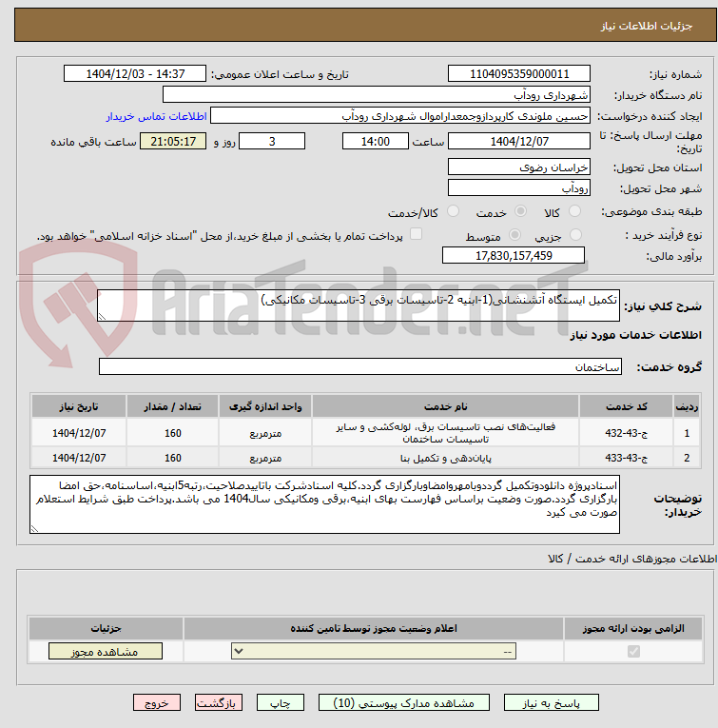The width and height of the screenshot is (718, 728).
Task: Click service code ج-43-432 cell
Action: pos(626,433)
